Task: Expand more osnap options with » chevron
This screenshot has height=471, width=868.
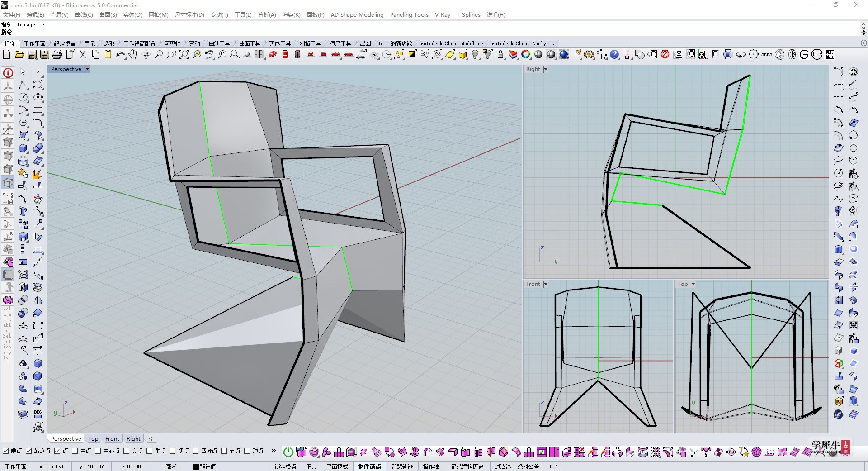Action: click(274, 451)
